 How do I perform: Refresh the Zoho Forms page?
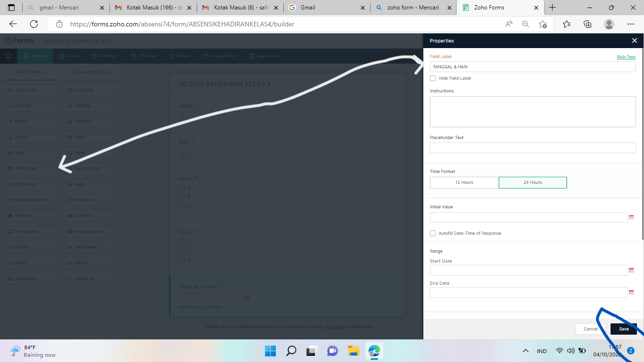point(34,24)
